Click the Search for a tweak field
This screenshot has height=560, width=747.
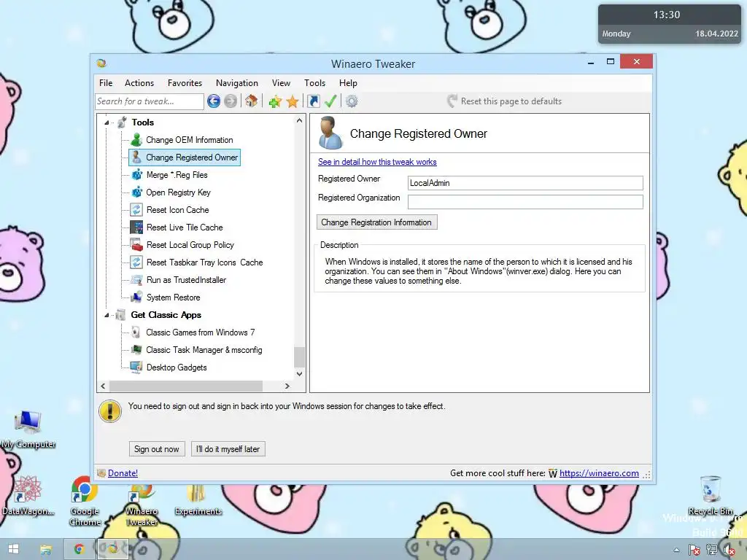point(150,101)
